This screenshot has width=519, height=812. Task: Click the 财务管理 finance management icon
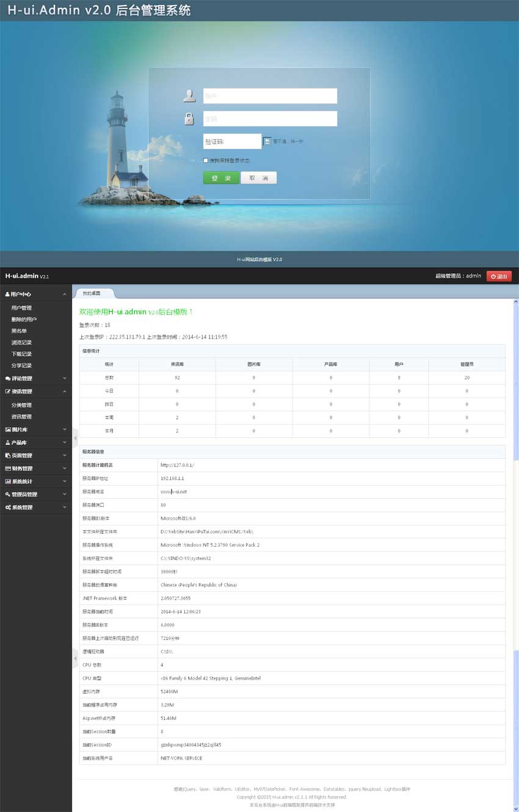pos(7,468)
